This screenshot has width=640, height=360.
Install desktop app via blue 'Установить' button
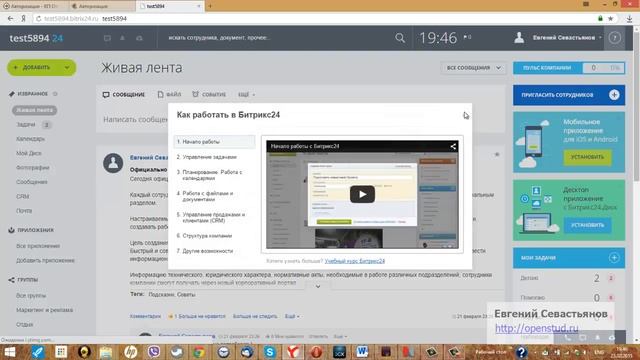coord(587,225)
